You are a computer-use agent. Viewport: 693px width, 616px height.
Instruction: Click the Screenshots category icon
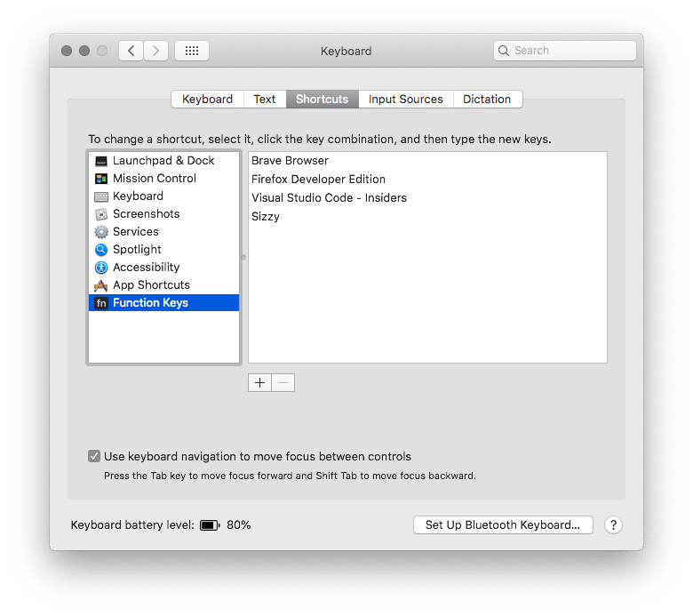click(101, 214)
